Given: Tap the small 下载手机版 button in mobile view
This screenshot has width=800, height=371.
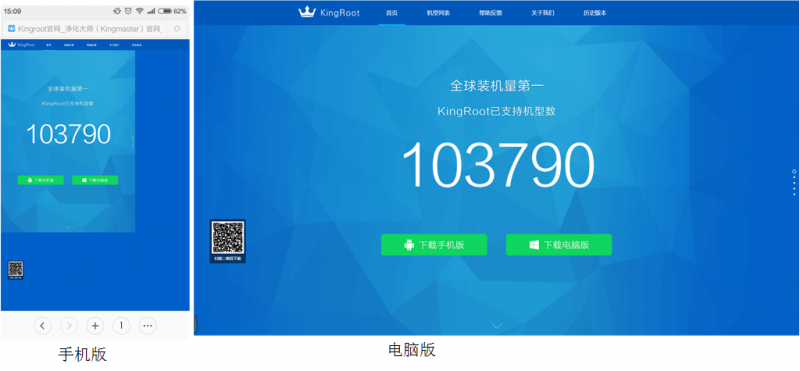Looking at the screenshot, I should pos(41,180).
